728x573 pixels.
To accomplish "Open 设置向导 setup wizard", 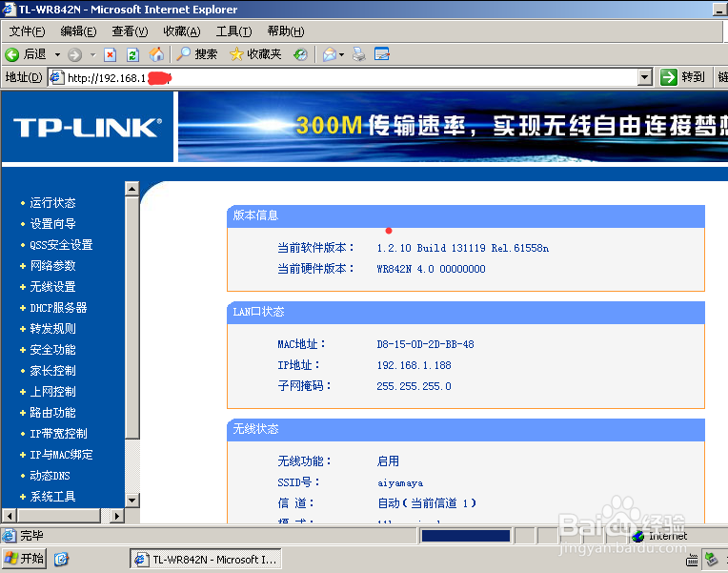I will pyautogui.click(x=52, y=224).
